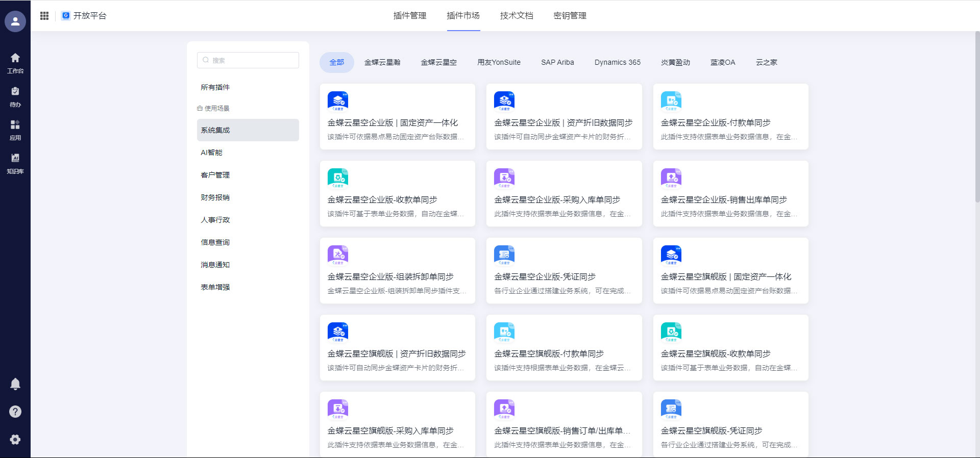The image size is (980, 458).
Task: Open notifications bell icon
Action: click(x=15, y=384)
